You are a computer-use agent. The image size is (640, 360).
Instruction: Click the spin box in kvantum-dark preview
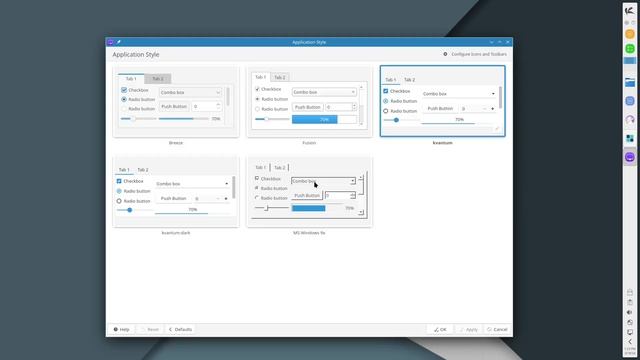tap(211, 198)
